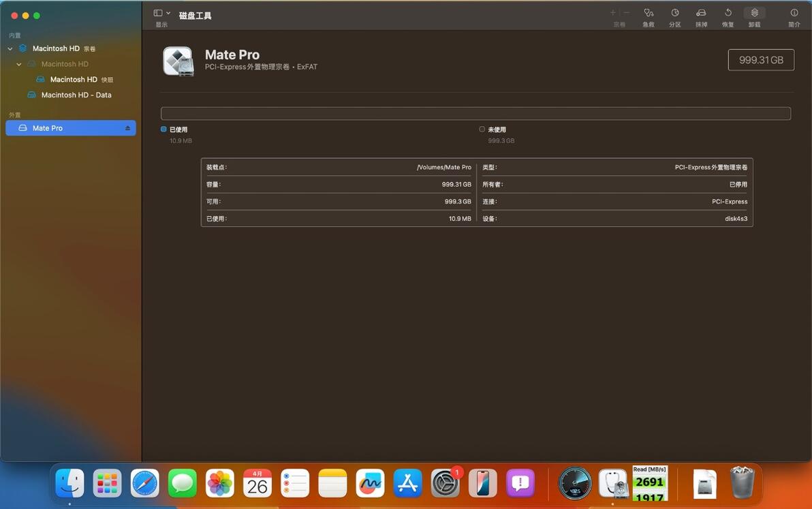Viewport: 812px width, 509px height.
Task: Click the 恢复 restore toolbar icon
Action: point(728,13)
